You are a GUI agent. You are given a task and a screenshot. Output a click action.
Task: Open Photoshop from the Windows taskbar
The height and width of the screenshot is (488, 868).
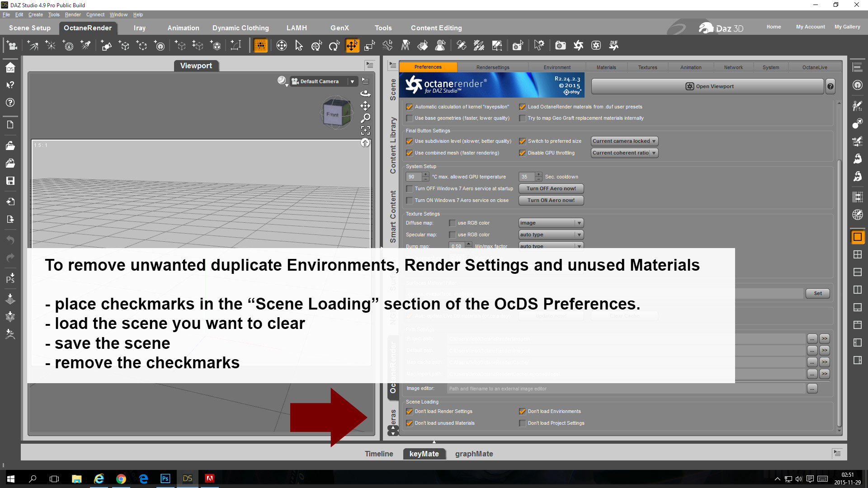[165, 479]
